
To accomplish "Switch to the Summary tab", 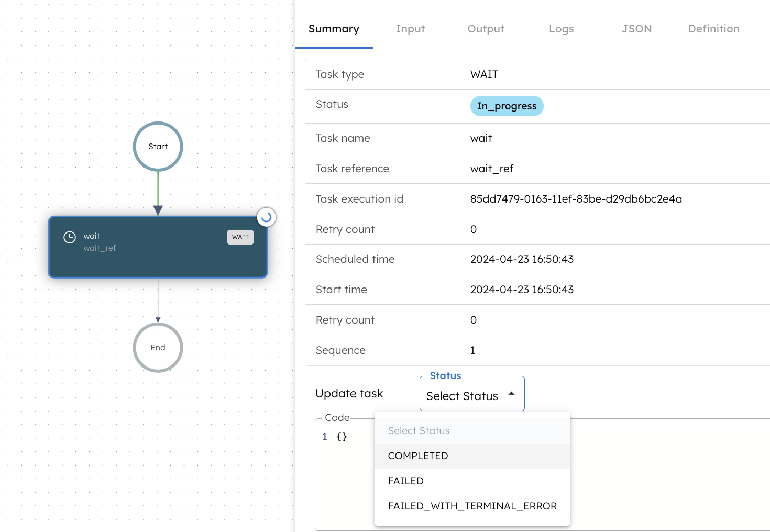I will tap(334, 29).
